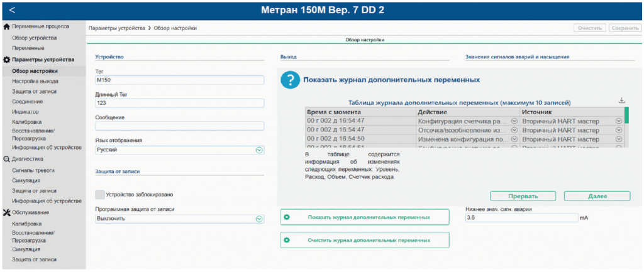Image resolution: width=644 pixels, height=272 pixels.
Task: Download the journal table via the arrow icon
Action: click(x=621, y=101)
